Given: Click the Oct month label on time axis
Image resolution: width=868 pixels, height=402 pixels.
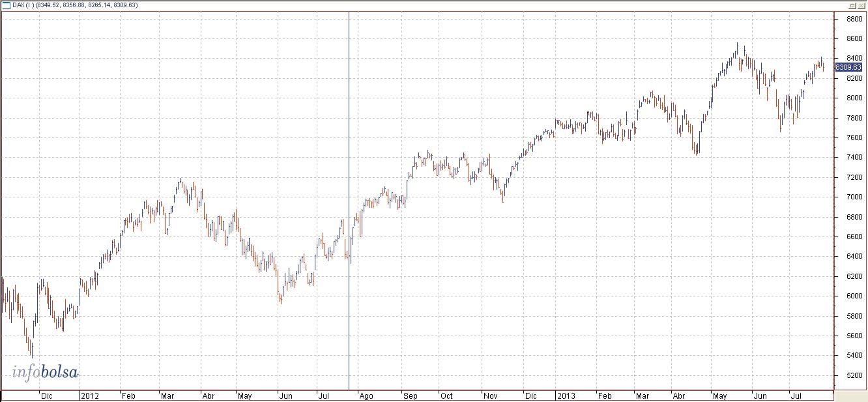Looking at the screenshot, I should [x=446, y=395].
